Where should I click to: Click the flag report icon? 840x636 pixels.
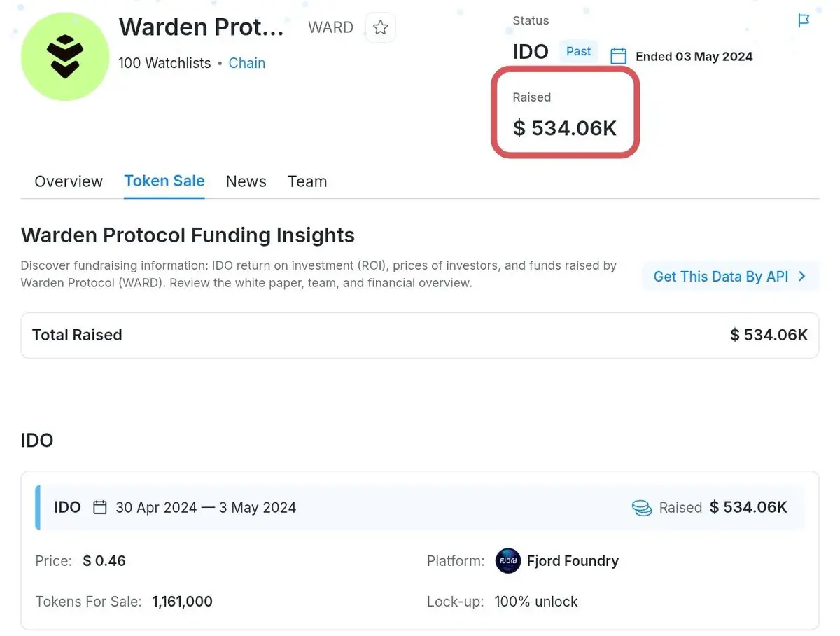(804, 21)
